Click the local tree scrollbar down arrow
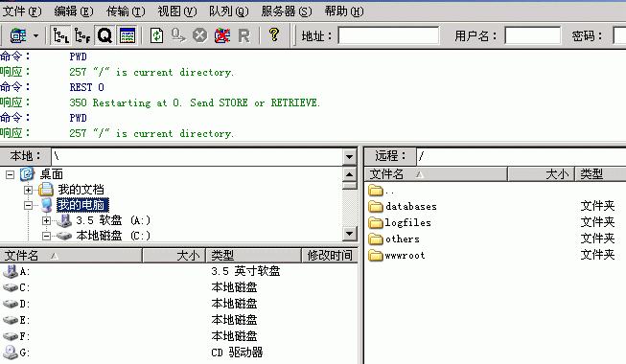 [349, 234]
